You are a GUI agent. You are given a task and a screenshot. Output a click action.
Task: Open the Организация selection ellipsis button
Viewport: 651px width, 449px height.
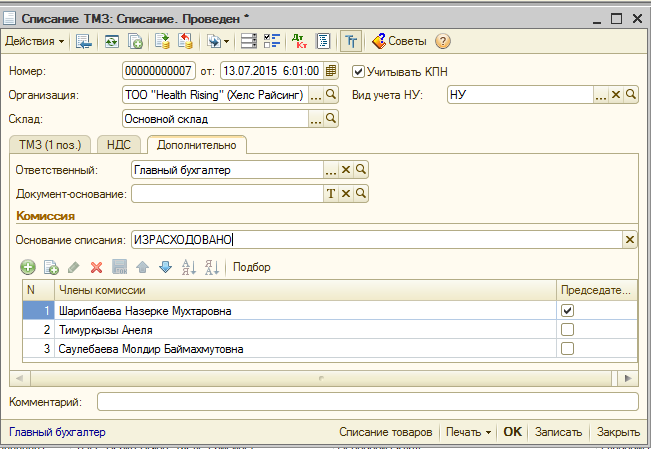click(x=316, y=95)
